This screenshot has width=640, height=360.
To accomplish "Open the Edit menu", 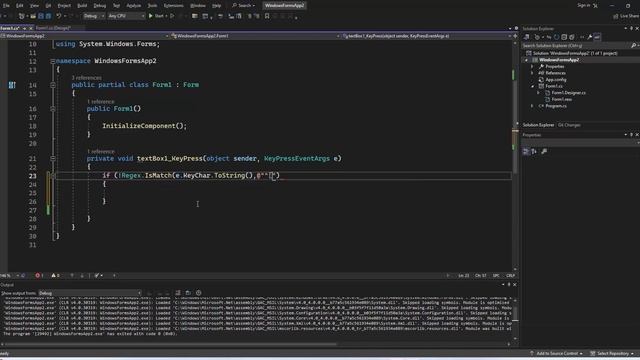I will coord(19,6).
